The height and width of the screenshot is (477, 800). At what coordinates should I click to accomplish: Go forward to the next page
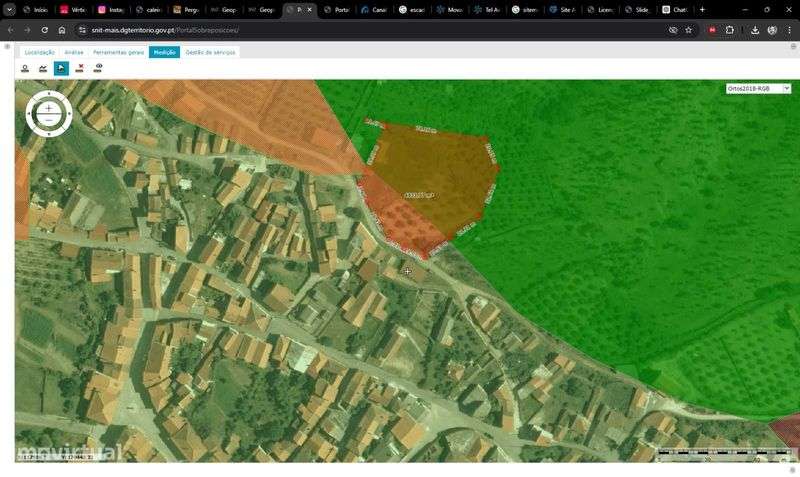(x=28, y=30)
